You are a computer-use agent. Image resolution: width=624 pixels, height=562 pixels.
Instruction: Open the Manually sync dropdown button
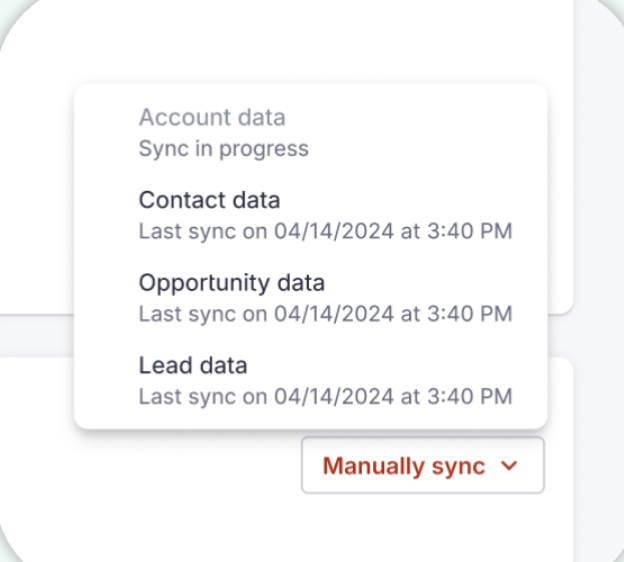423,465
